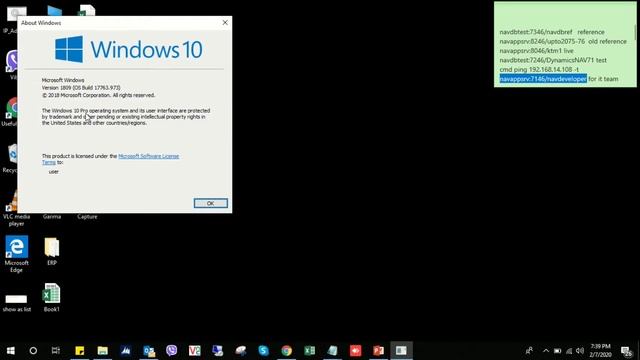Viewport: 640px width, 360px height.
Task: Open the Windows Start menu
Action: (x=11, y=351)
